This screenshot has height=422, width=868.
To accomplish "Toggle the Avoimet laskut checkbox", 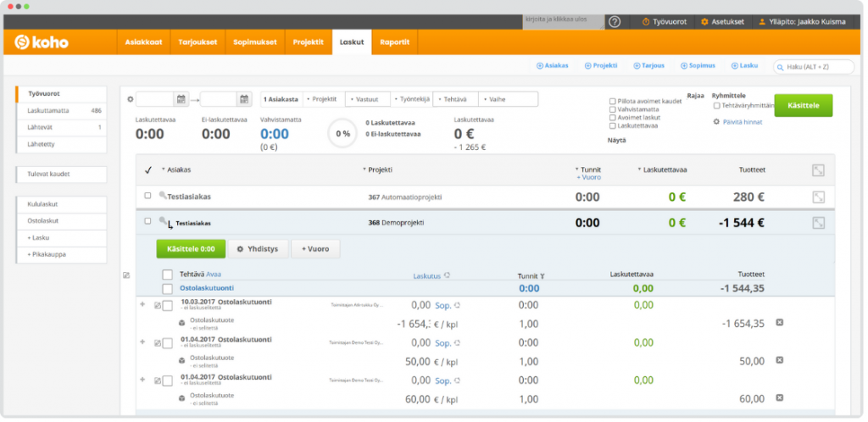I will (612, 118).
